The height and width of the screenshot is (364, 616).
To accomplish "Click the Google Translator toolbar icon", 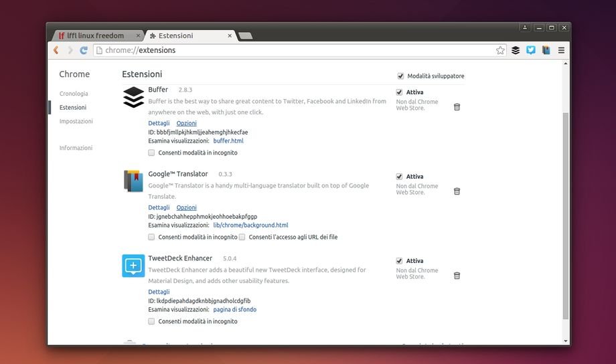I will [x=546, y=50].
